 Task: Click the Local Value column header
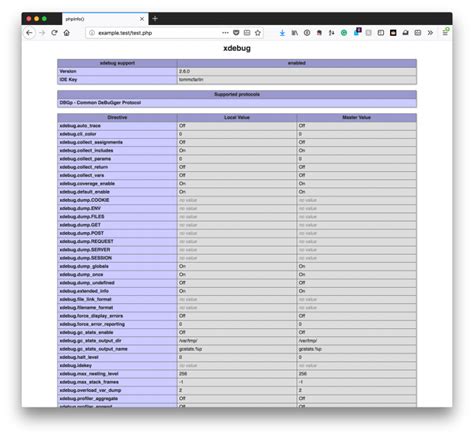click(x=237, y=117)
